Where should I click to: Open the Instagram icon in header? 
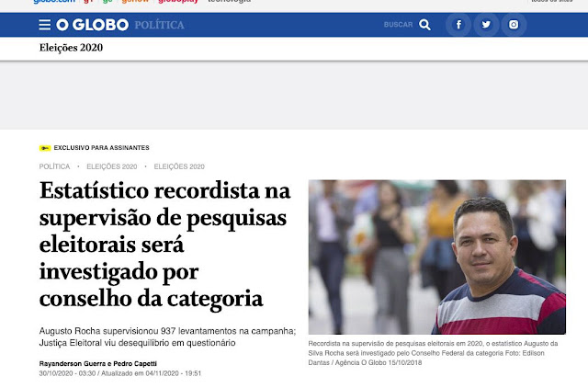[514, 25]
